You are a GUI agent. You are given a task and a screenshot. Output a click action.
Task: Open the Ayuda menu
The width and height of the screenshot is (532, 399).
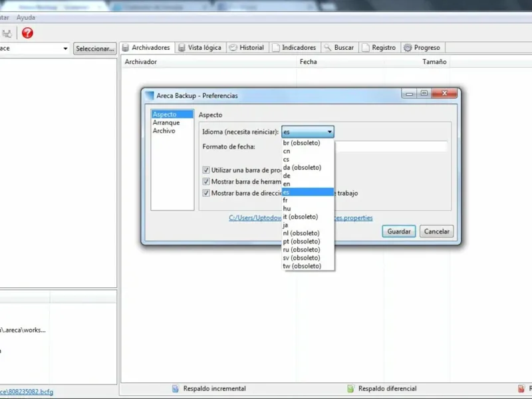pos(26,17)
